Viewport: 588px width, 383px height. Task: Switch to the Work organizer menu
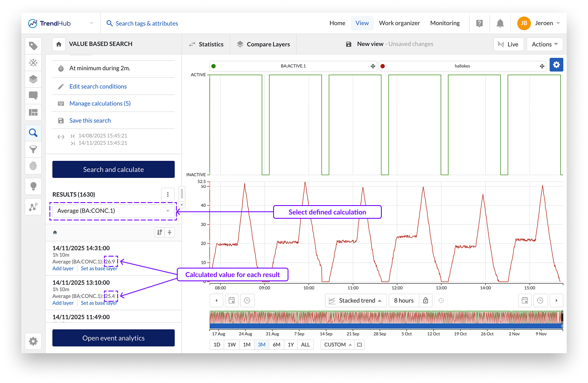(399, 23)
